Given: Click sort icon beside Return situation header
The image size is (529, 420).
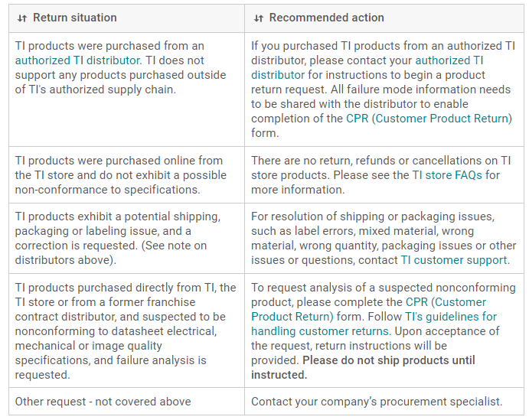Looking at the screenshot, I should pos(22,18).
